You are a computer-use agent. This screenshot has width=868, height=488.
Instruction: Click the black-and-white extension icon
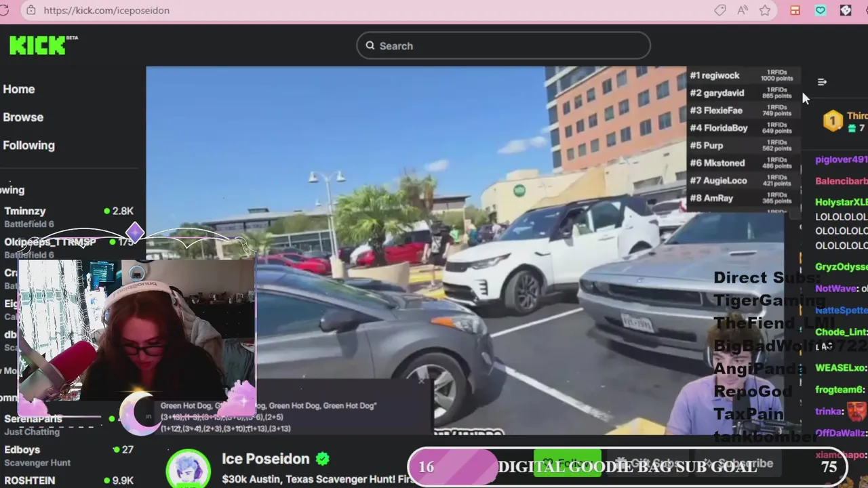846,10
